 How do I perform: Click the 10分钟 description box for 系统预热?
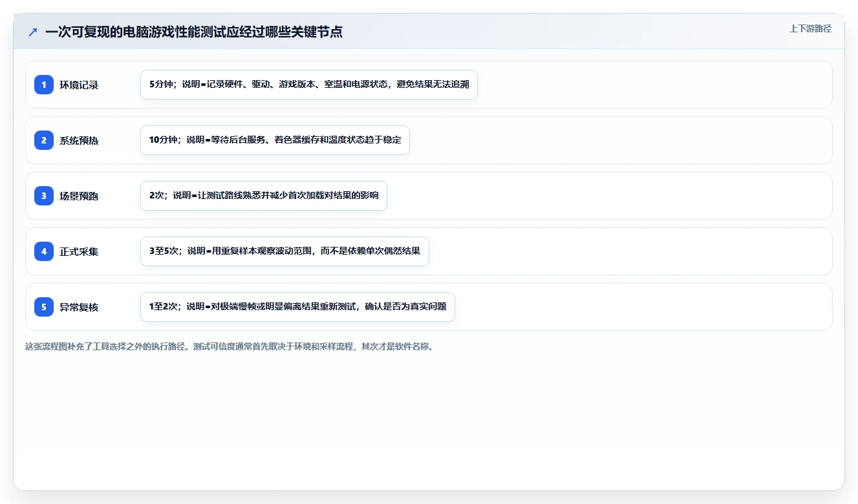pyautogui.click(x=275, y=140)
